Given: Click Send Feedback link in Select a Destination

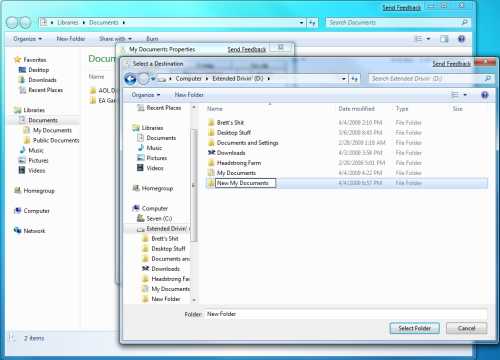Looking at the screenshot, I should 452,64.
